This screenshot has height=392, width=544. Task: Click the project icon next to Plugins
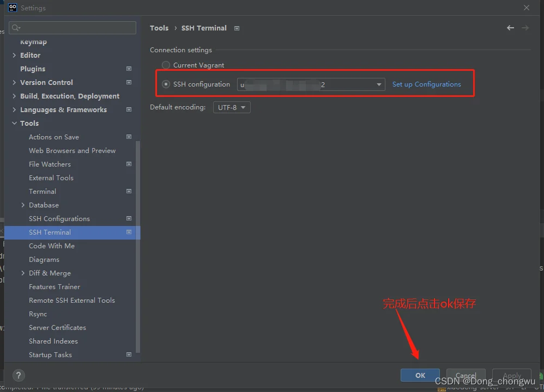coord(129,69)
